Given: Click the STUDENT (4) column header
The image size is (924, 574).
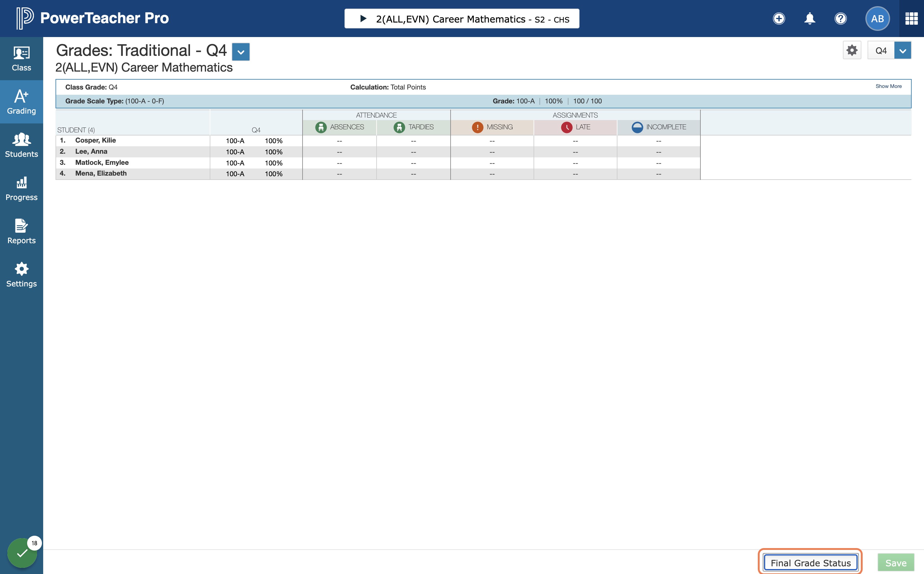Looking at the screenshot, I should [x=76, y=130].
